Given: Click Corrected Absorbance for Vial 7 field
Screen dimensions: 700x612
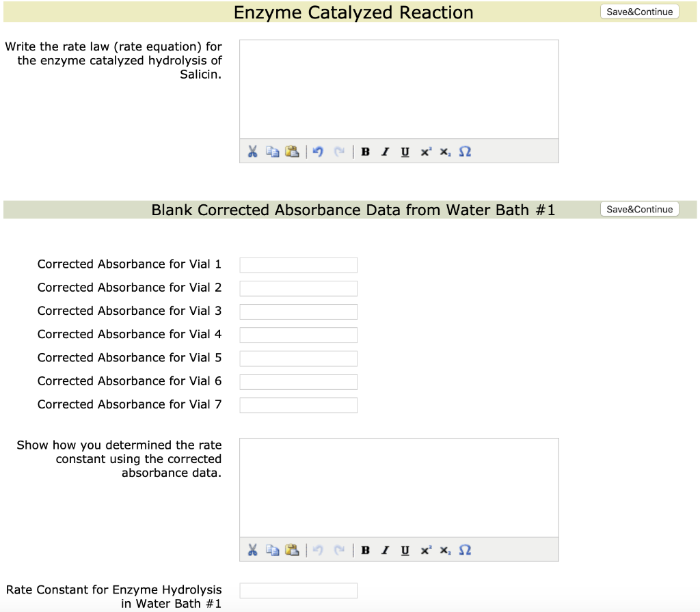Looking at the screenshot, I should coord(298,405).
